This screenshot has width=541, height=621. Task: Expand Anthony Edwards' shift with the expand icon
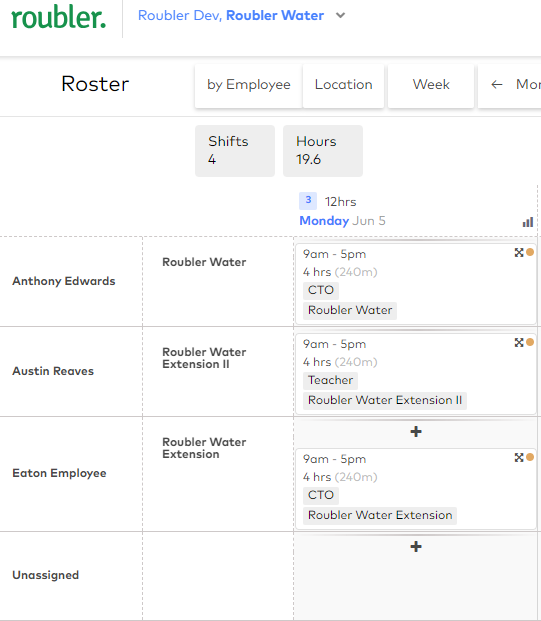tap(519, 253)
